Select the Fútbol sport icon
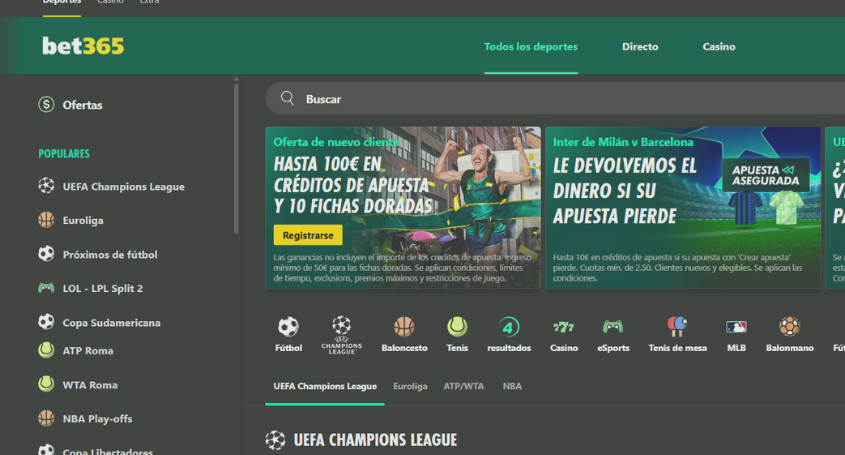This screenshot has width=845, height=455. coord(288,326)
